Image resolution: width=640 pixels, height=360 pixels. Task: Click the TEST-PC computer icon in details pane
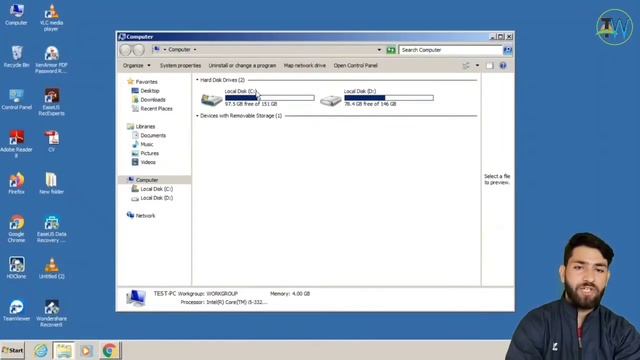[x=136, y=298]
